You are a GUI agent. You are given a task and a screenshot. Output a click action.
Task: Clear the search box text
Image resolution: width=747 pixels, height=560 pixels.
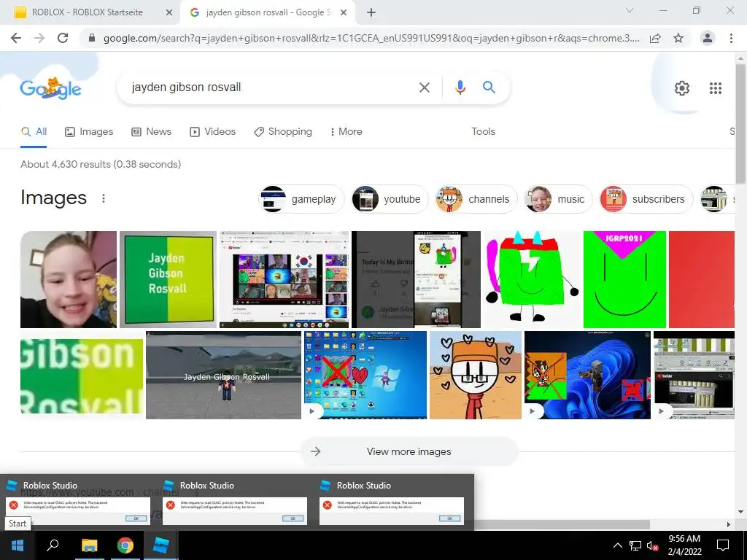coord(424,87)
